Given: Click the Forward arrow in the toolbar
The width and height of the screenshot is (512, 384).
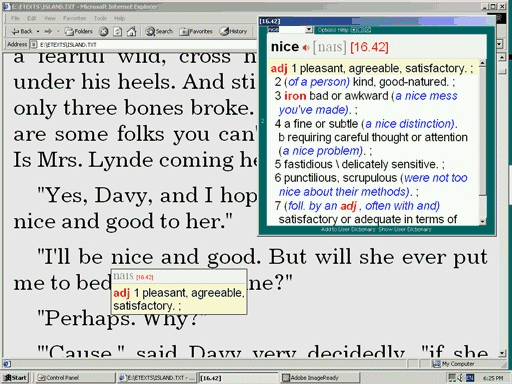Looking at the screenshot, I should click(49, 31).
